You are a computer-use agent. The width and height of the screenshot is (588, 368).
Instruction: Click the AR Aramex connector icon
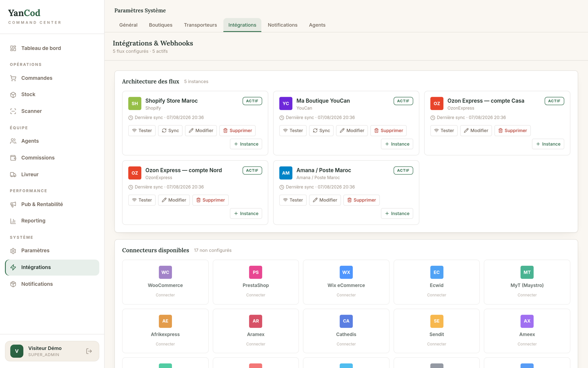[x=256, y=321]
